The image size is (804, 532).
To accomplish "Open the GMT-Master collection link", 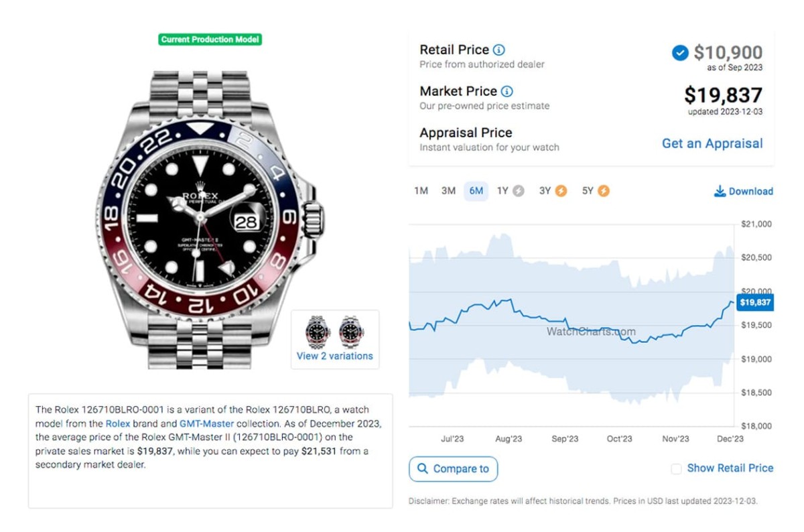I will pyautogui.click(x=206, y=423).
